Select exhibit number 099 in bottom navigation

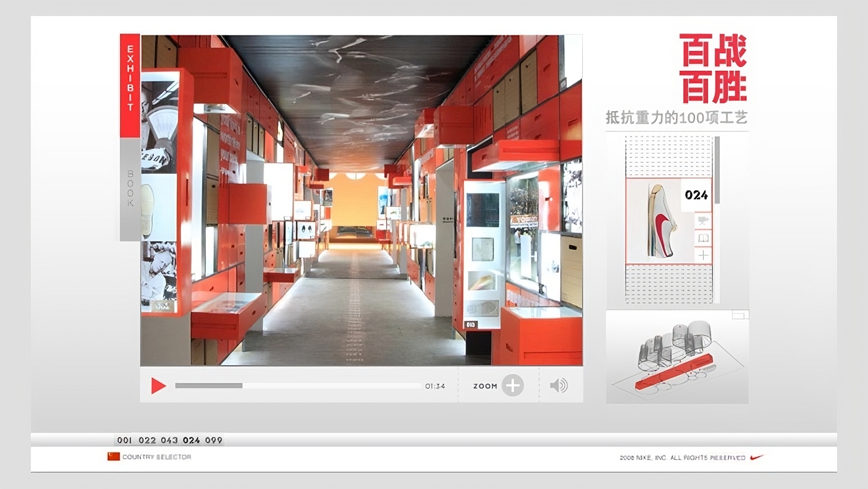214,439
